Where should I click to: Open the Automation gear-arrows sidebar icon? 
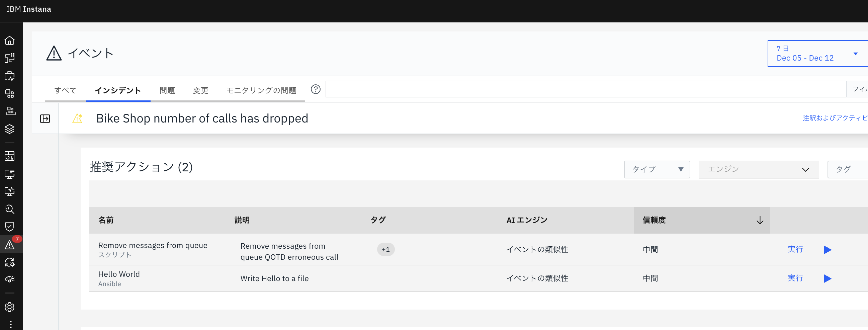pos(10,263)
